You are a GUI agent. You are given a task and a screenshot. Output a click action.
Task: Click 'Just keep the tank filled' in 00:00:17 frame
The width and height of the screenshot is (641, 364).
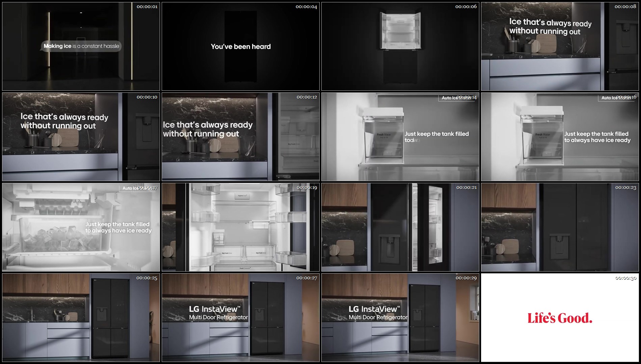click(117, 224)
